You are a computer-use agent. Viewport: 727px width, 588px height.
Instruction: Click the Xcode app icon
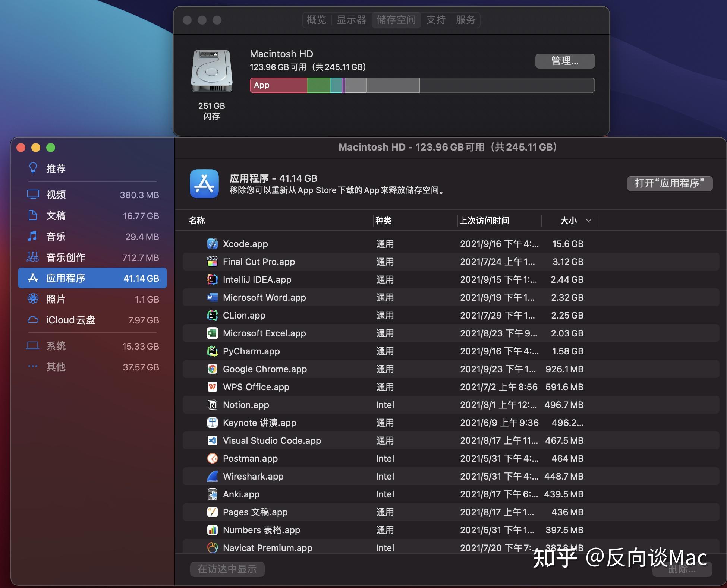(x=212, y=243)
